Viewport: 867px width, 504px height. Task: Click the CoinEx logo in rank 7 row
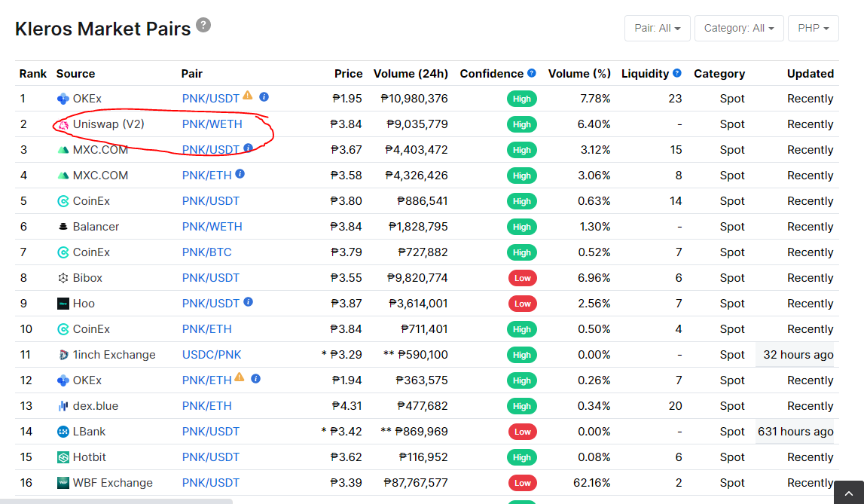coord(63,252)
